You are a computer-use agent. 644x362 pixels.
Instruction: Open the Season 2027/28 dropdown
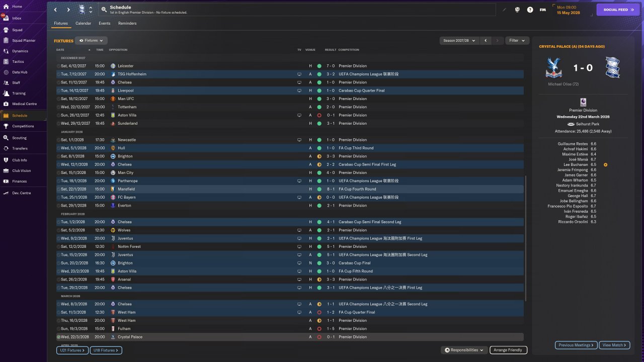point(459,40)
